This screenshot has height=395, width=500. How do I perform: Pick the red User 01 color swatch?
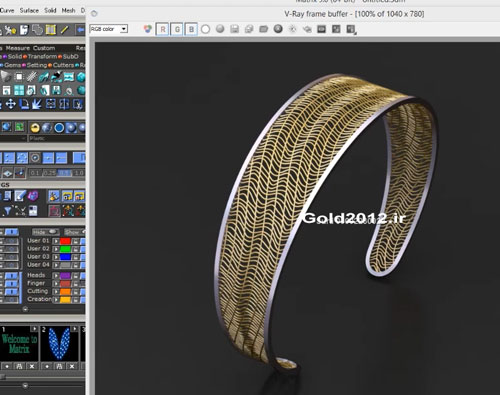click(65, 241)
